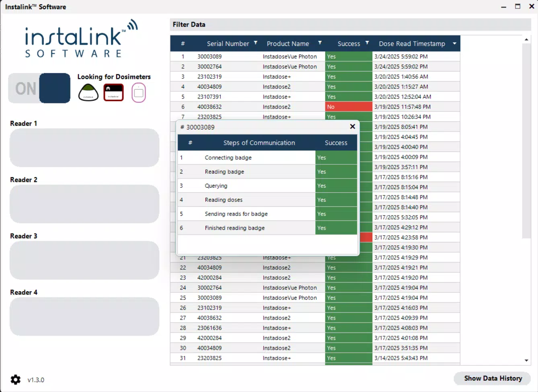Screen dimensions: 538x392
Task: Click row 5 serial 23107391
Action: pyautogui.click(x=209, y=97)
